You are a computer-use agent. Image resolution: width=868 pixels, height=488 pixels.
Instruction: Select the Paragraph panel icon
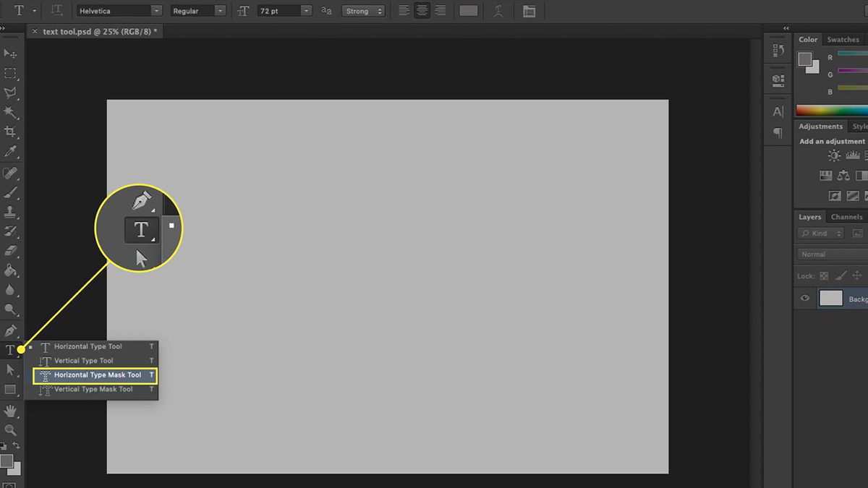[x=778, y=133]
